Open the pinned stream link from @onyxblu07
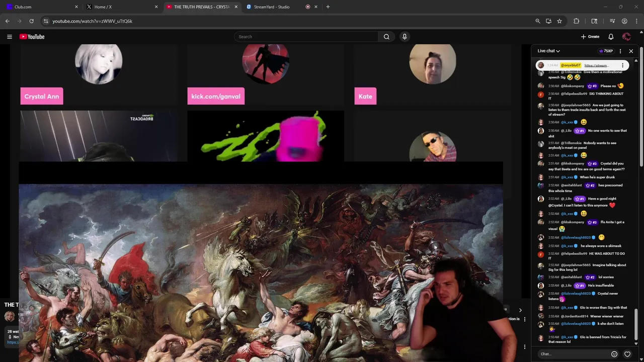The height and width of the screenshot is (362, 644). click(597, 65)
